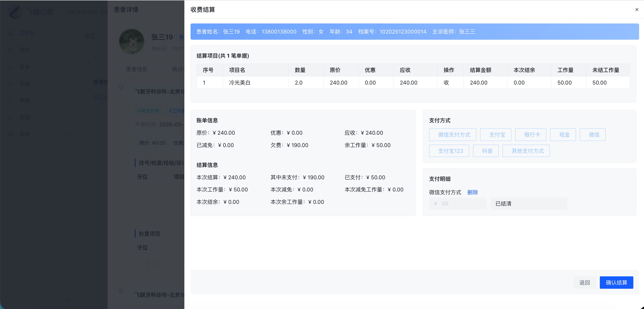
Task: Expand the 预约 menu chevron
Action: [66, 50]
